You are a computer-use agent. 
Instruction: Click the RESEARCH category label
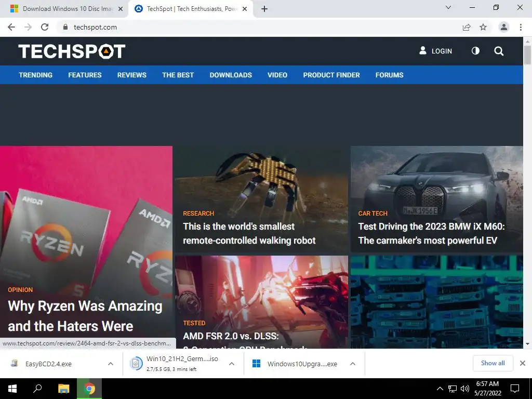[x=198, y=214]
